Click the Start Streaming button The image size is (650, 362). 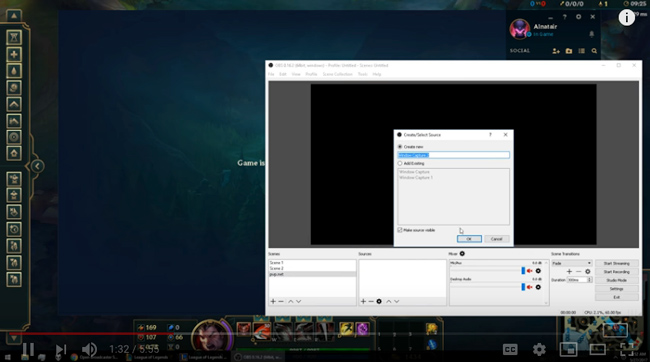pos(616,264)
